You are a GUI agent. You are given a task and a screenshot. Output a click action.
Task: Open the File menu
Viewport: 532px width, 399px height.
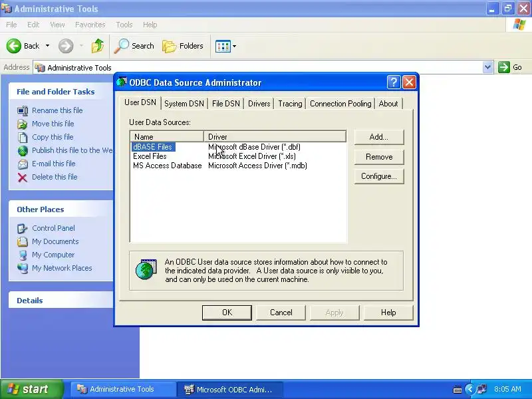(x=11, y=25)
